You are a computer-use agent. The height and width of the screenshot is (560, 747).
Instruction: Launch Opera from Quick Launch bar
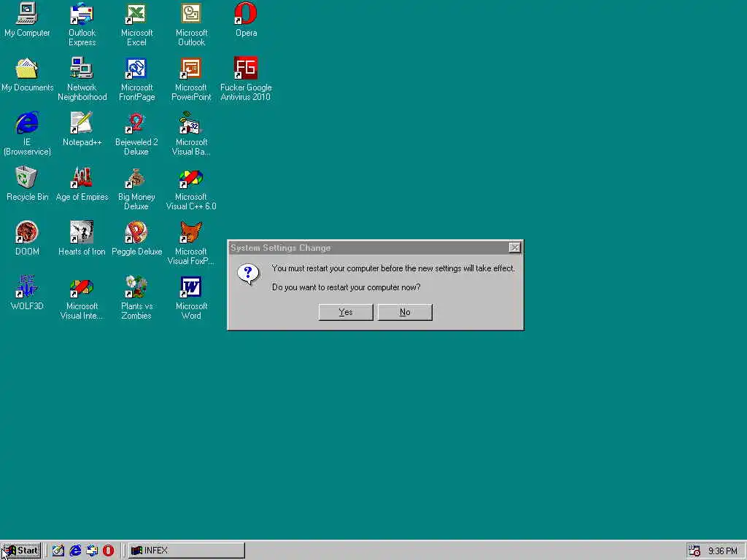[108, 551]
